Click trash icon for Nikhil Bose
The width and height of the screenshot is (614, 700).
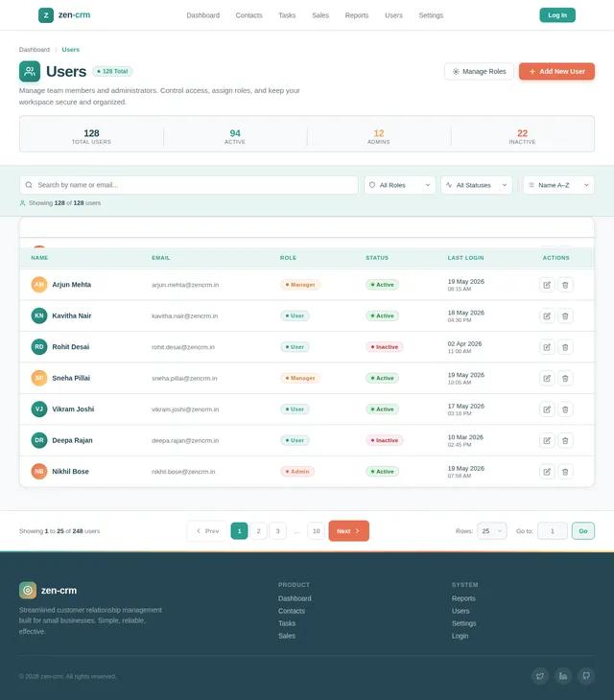(565, 472)
